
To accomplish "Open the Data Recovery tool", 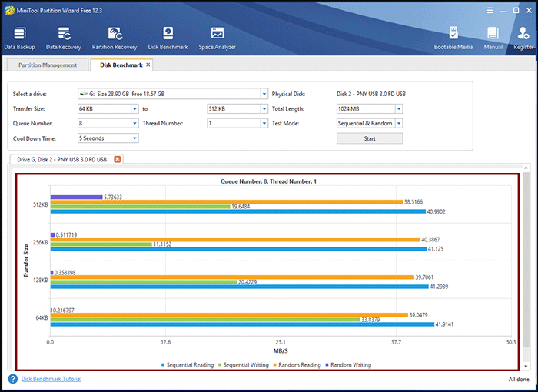I will tap(64, 38).
